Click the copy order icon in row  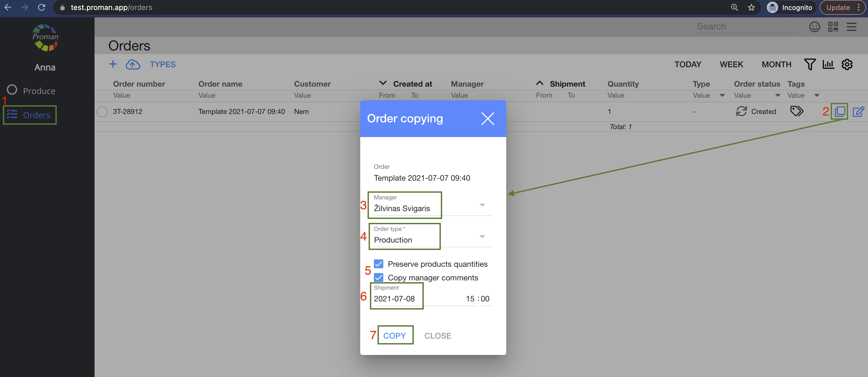[839, 112]
